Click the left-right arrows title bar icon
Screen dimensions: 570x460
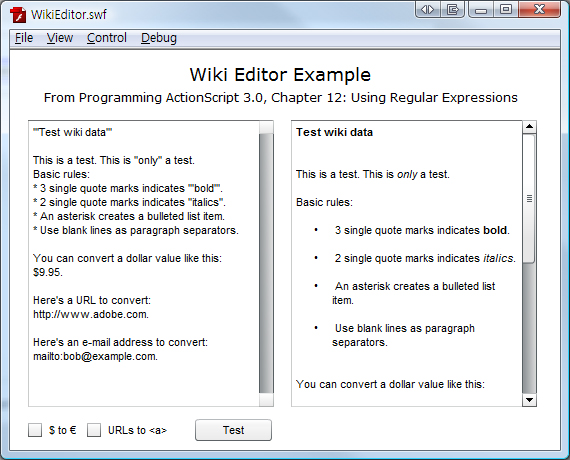[428, 9]
